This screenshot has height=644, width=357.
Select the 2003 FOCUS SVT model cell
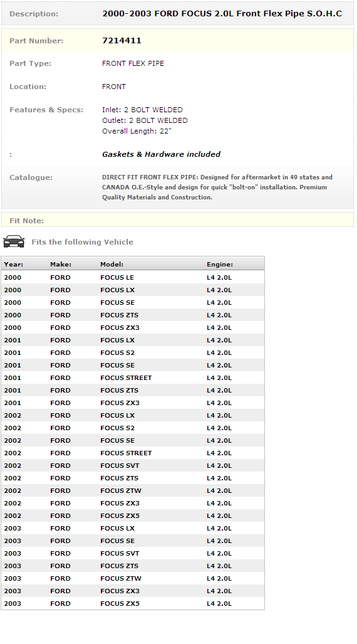point(120,553)
